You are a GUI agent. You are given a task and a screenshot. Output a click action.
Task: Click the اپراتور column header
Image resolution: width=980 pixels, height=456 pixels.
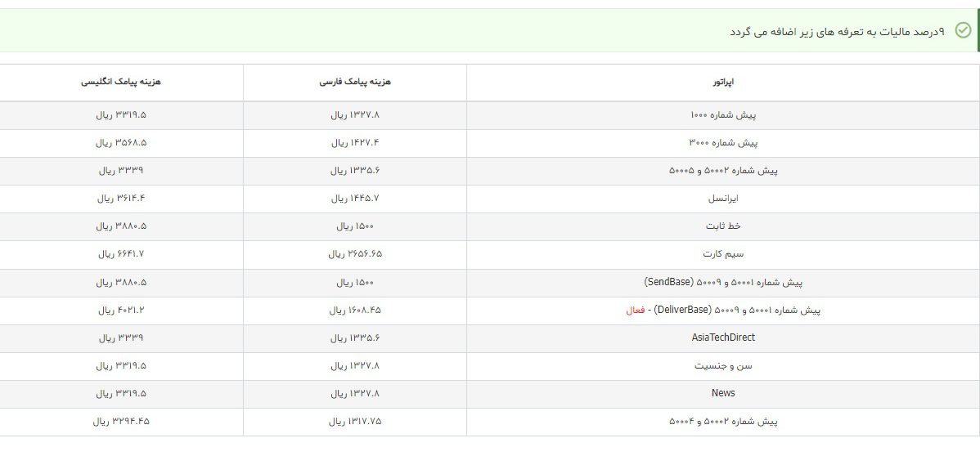tap(723, 83)
